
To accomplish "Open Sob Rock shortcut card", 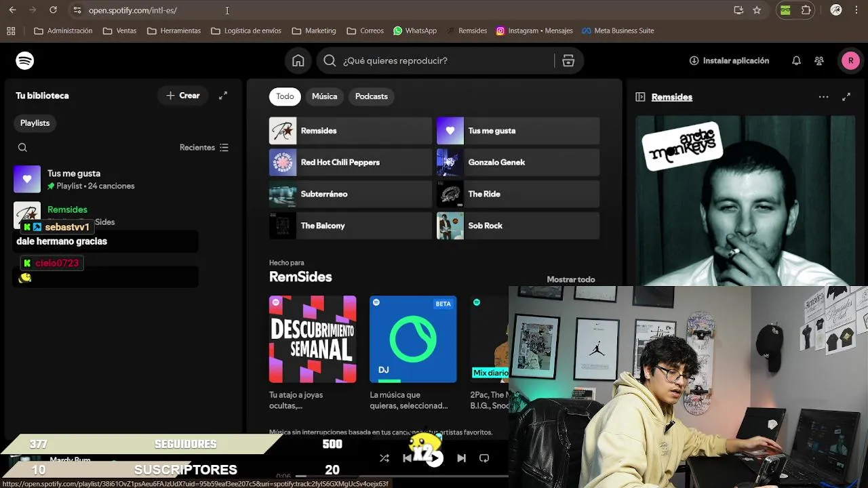I will click(518, 226).
